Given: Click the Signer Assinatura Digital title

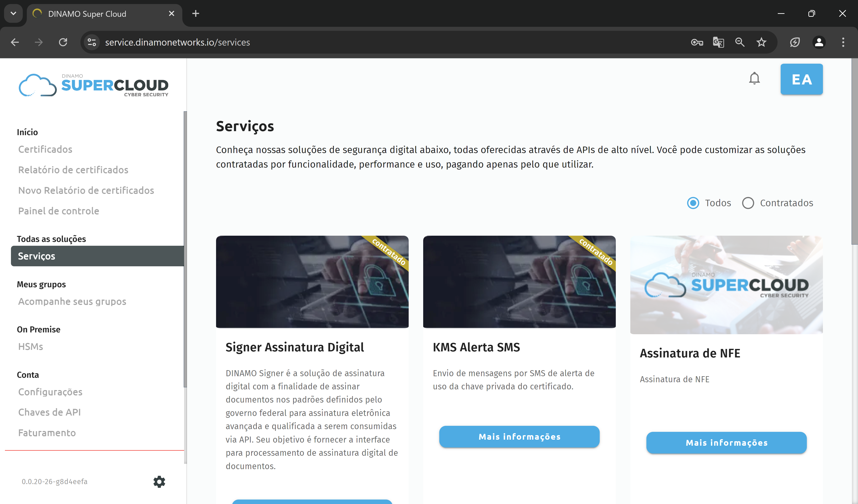Looking at the screenshot, I should tap(294, 347).
